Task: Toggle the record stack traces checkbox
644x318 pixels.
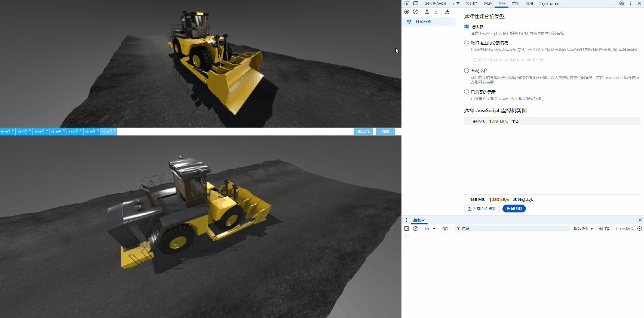Action: click(x=475, y=60)
